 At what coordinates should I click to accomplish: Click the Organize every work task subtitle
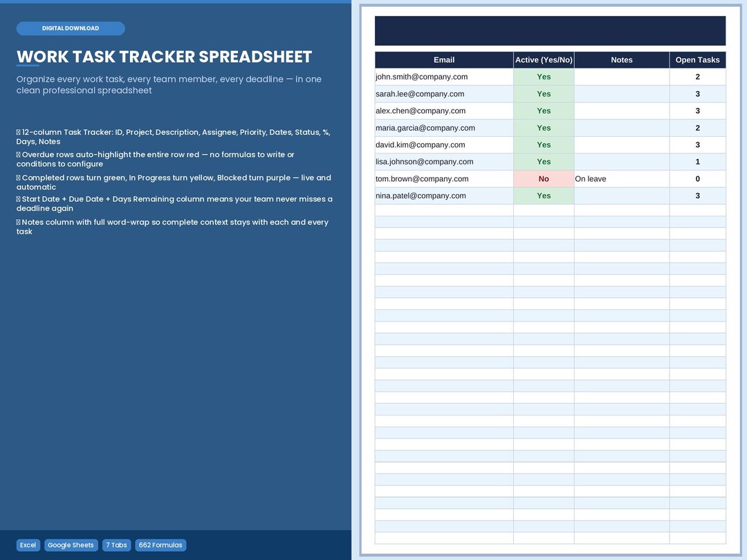coord(169,85)
